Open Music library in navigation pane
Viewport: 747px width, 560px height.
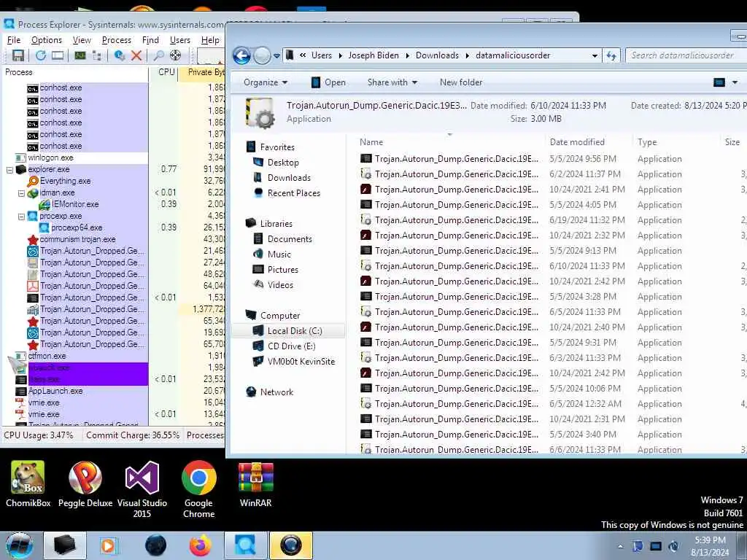pyautogui.click(x=279, y=254)
